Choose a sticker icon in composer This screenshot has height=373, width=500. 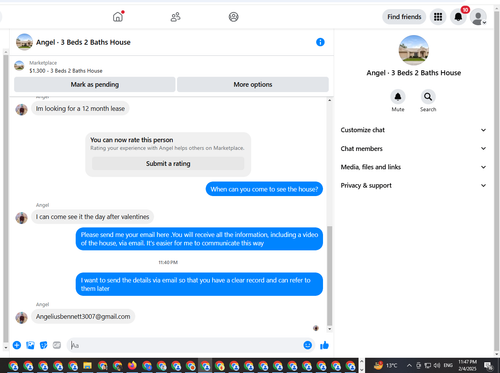[x=44, y=345]
